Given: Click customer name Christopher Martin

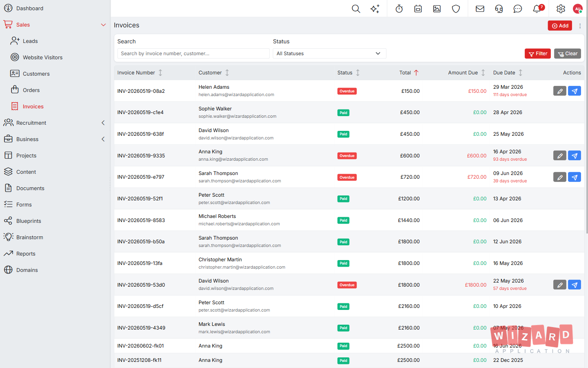Looking at the screenshot, I should pyautogui.click(x=220, y=260).
